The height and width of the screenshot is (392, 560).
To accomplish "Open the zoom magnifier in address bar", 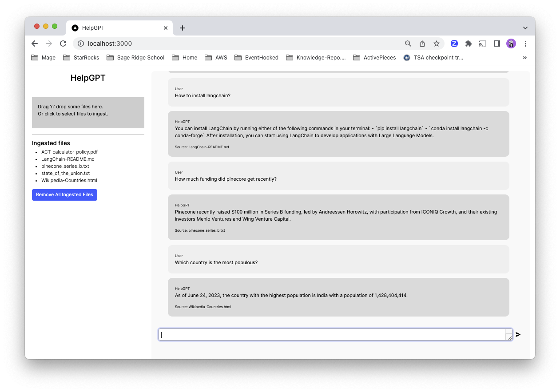I will 408,44.
